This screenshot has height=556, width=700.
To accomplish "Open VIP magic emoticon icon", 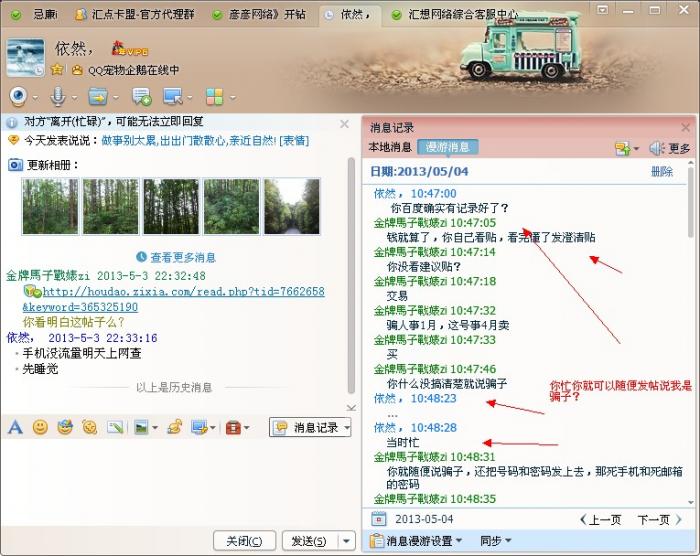I will pos(65,427).
